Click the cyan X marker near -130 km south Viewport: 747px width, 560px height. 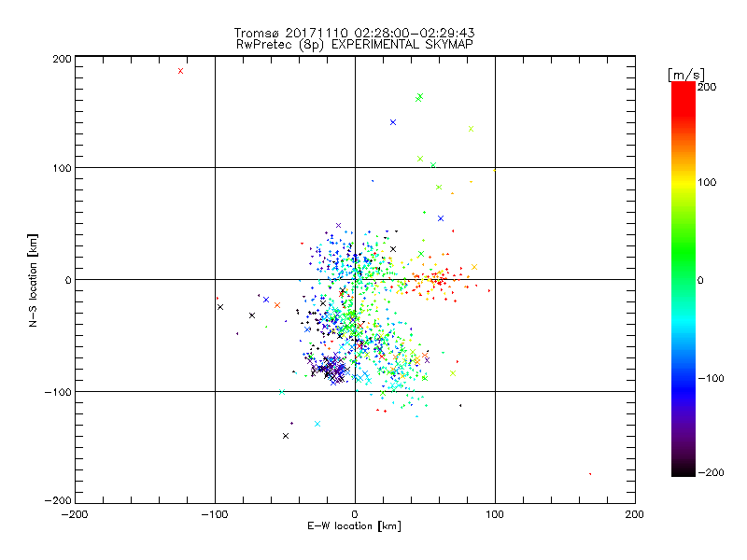317,424
